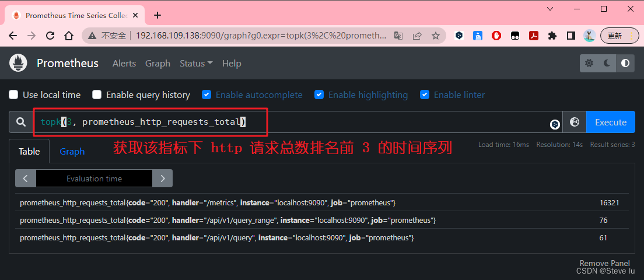The image size is (644, 280).
Task: Step evaluation time backward
Action: click(26, 178)
